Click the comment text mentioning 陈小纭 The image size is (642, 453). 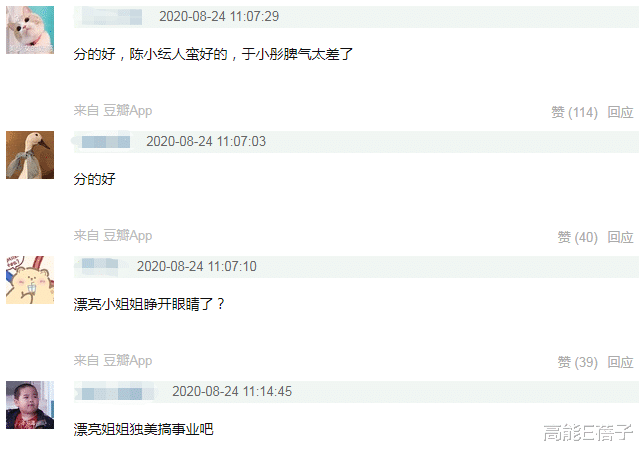pos(213,54)
